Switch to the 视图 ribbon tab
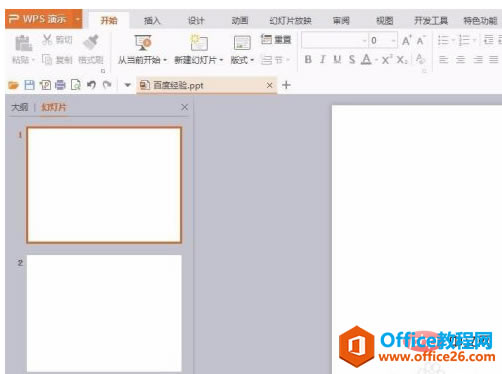The height and width of the screenshot is (374, 502). point(385,21)
